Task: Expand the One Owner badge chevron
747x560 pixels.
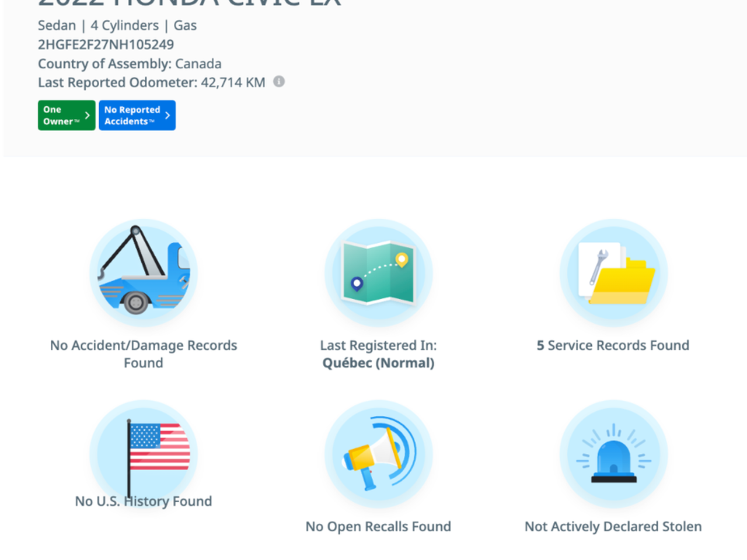Action: (x=87, y=116)
